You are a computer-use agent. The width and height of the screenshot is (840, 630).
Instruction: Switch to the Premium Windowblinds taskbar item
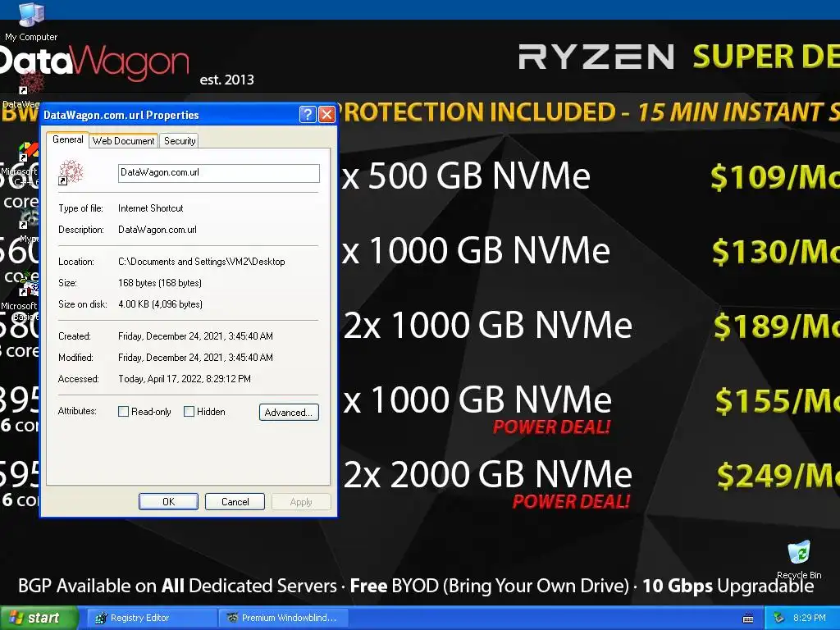(284, 618)
